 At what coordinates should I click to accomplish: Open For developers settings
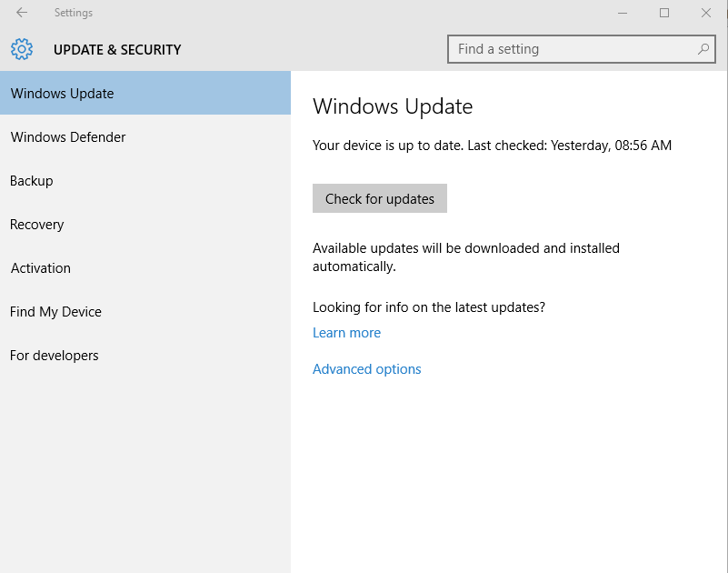[x=145, y=356]
